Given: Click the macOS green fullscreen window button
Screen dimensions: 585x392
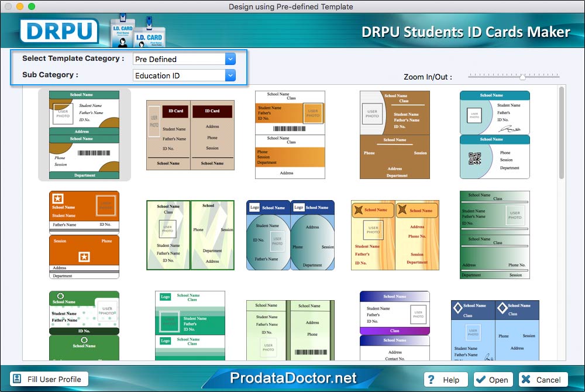Looking at the screenshot, I should (32, 6).
